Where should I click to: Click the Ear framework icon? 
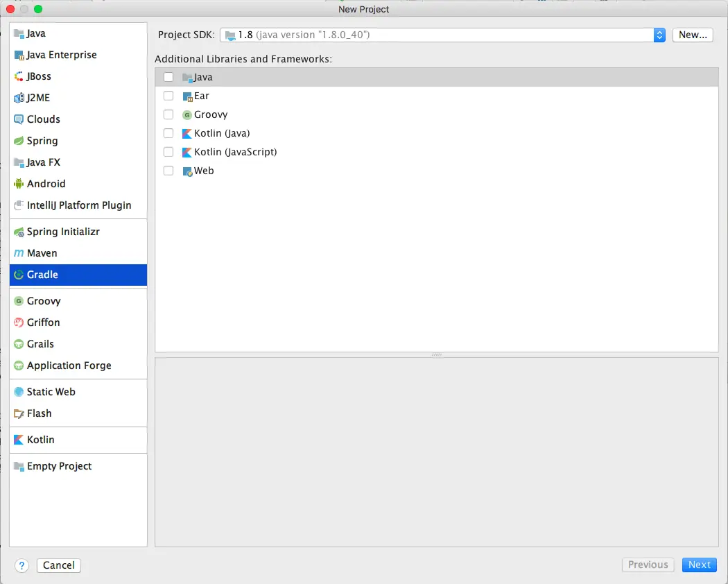[x=188, y=96]
